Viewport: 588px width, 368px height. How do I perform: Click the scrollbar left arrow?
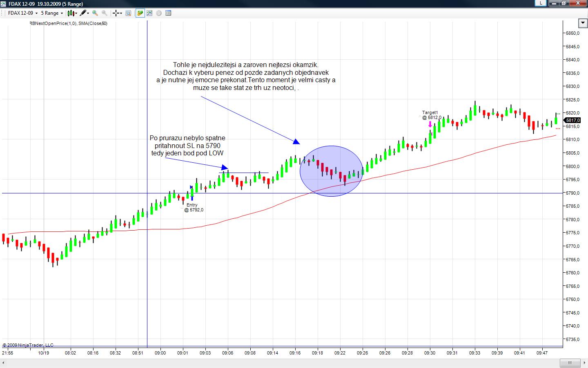4,363
